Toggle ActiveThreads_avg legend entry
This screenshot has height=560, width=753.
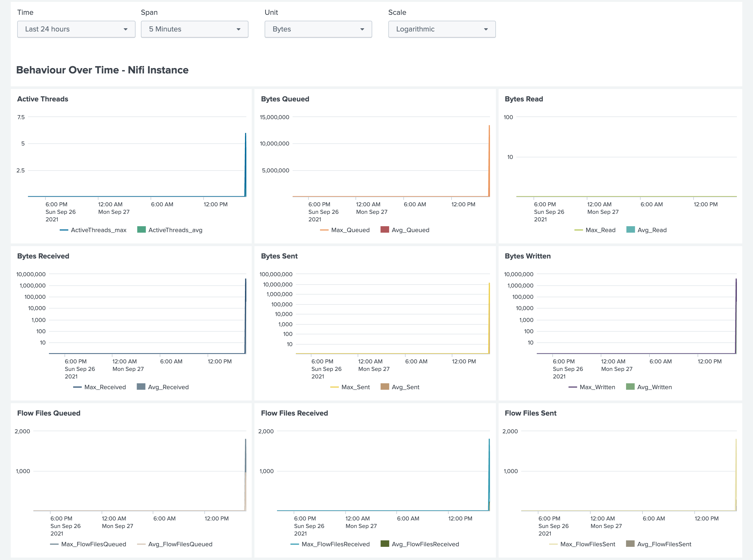170,230
